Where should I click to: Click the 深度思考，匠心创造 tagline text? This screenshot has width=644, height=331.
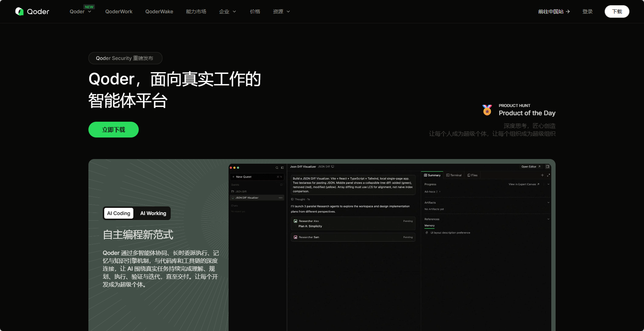pos(529,126)
